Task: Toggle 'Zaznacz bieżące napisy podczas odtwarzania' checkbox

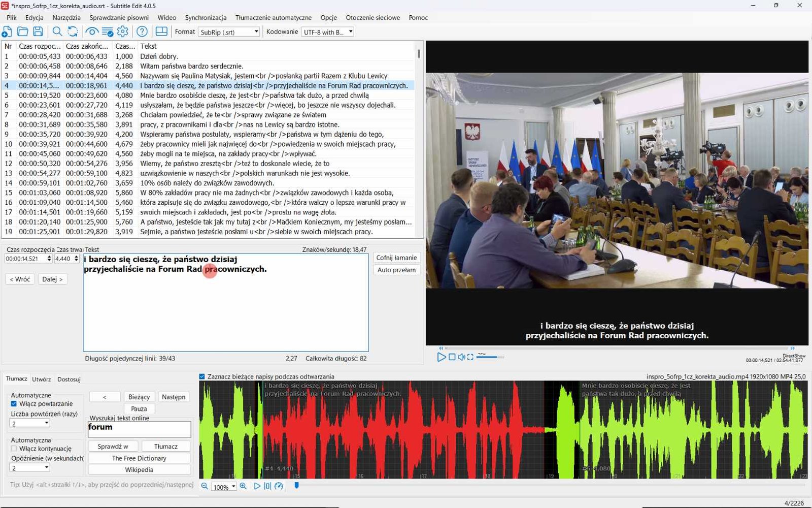Action: [x=202, y=376]
